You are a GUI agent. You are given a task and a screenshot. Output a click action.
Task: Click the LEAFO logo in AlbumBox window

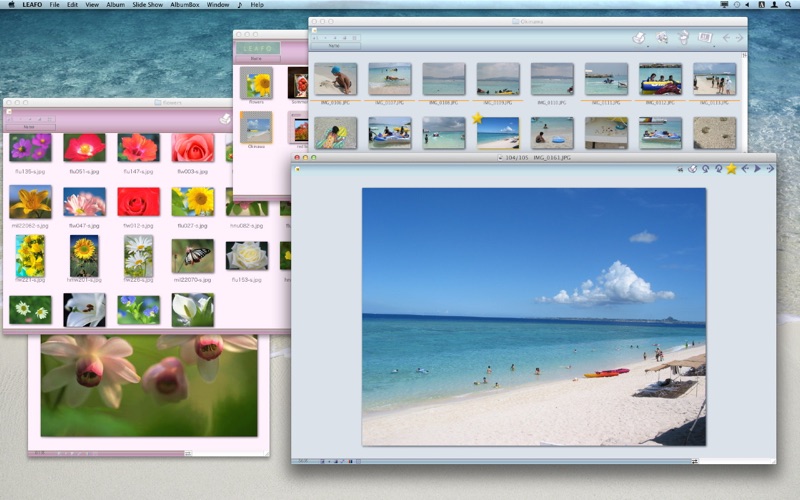(258, 48)
